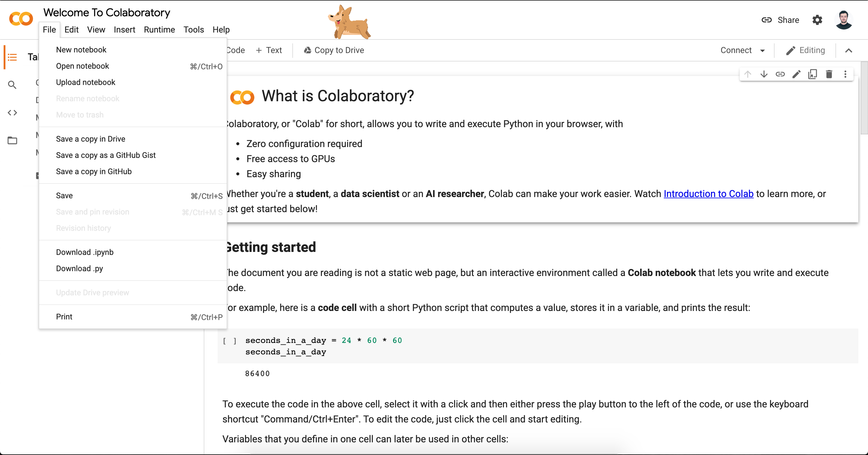Click the Introduction to Colab hyperlink
Screen dimensions: 868x455
click(x=708, y=193)
